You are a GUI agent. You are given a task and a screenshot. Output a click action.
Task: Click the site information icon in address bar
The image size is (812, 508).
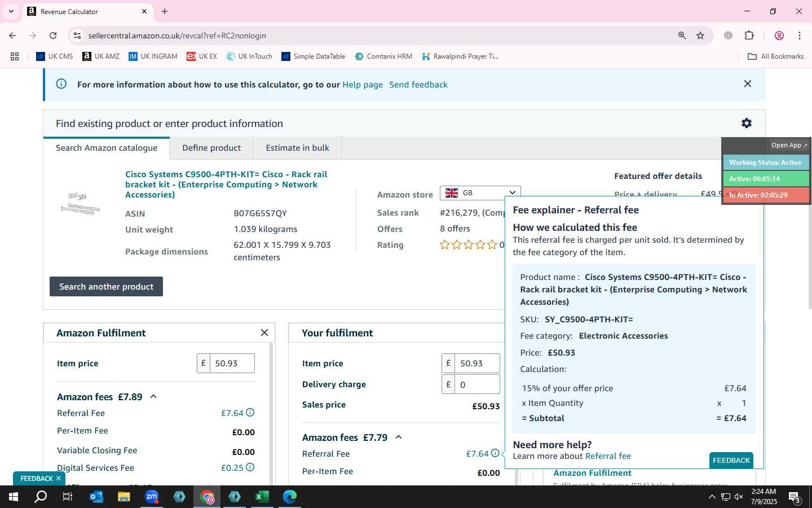[77, 36]
